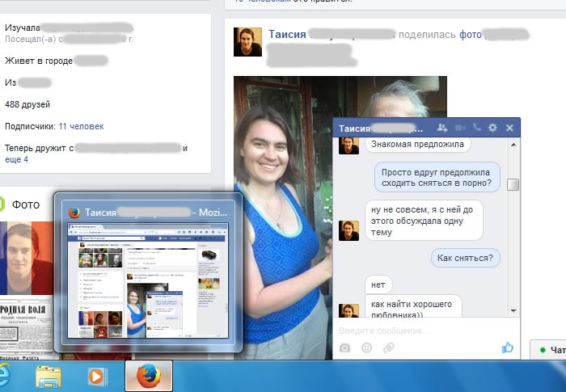The width and height of the screenshot is (566, 392).
Task: Open the "Чат" sidebar tab
Action: click(550, 350)
